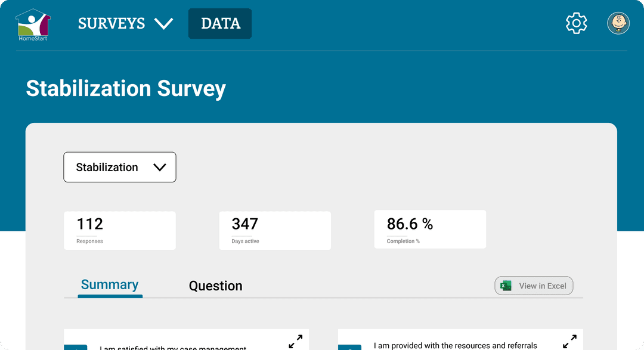The height and width of the screenshot is (350, 644).
Task: Click the blue badge beside case management question
Action: [76, 347]
